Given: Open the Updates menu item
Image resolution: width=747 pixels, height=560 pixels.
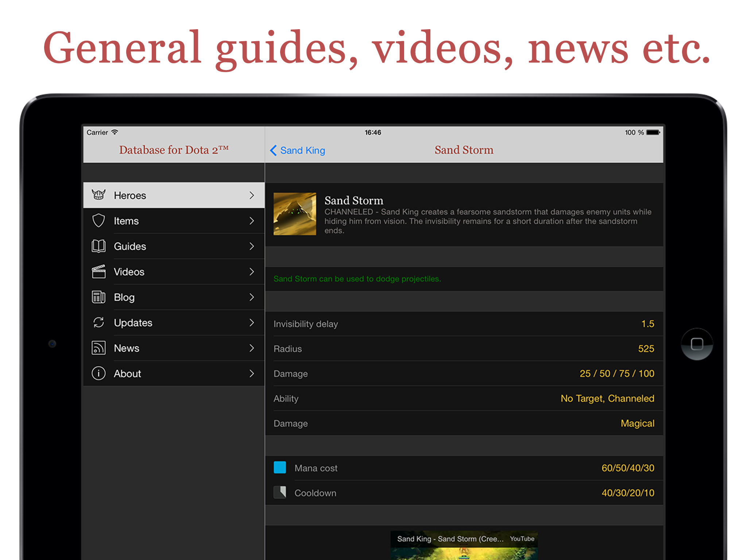Looking at the screenshot, I should tap(174, 322).
